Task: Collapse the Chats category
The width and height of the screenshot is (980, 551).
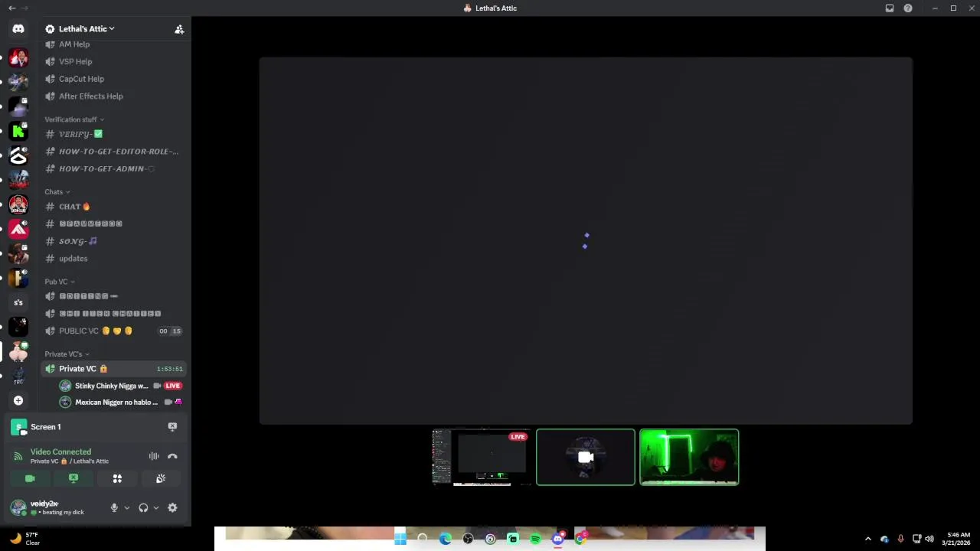Action: point(57,192)
